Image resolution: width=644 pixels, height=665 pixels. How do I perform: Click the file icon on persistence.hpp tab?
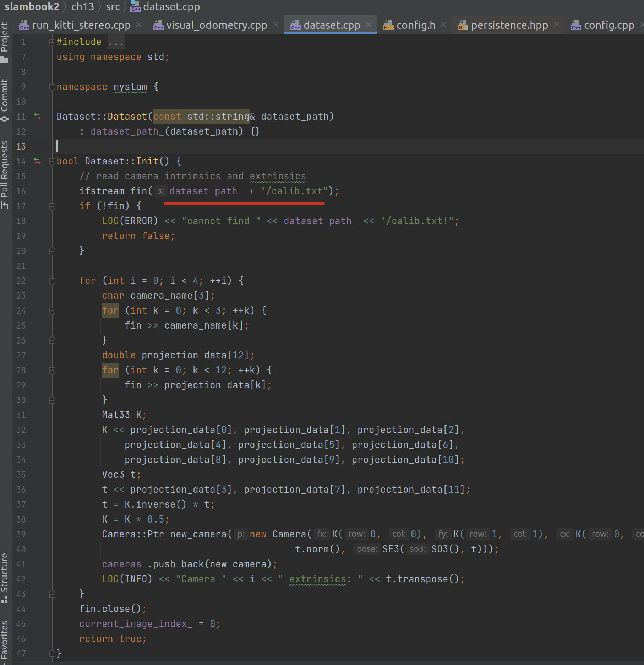pos(463,25)
